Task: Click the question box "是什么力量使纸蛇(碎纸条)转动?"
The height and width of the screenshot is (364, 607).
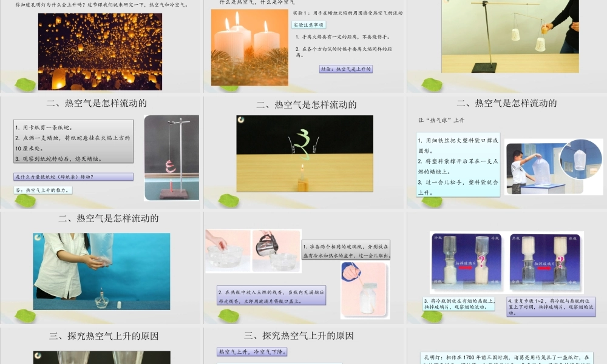Action: click(73, 177)
